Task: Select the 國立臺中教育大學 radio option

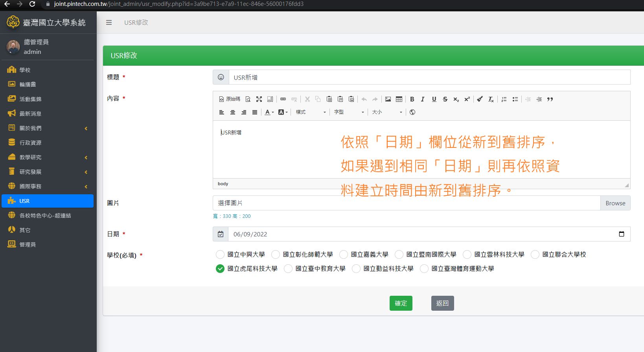Action: pos(288,269)
